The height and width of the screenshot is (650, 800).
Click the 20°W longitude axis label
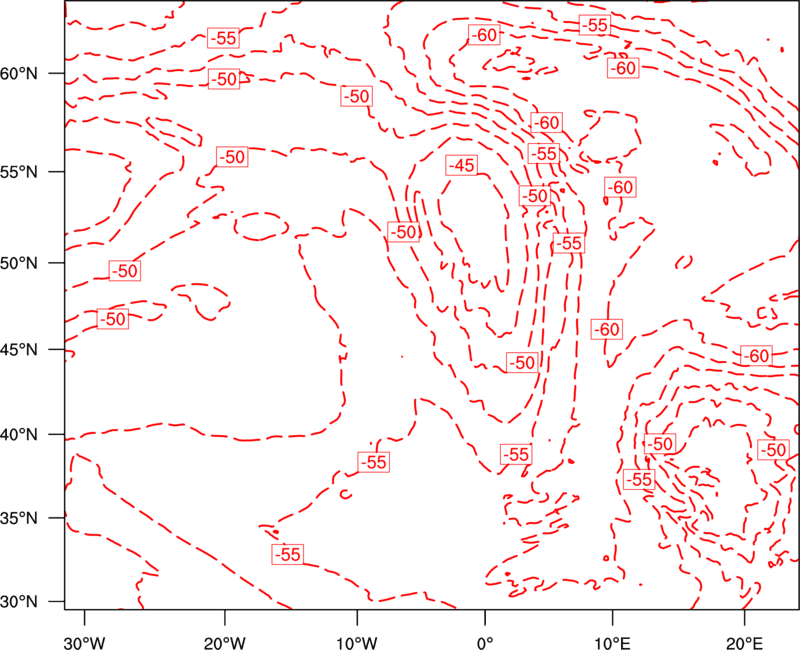[224, 642]
